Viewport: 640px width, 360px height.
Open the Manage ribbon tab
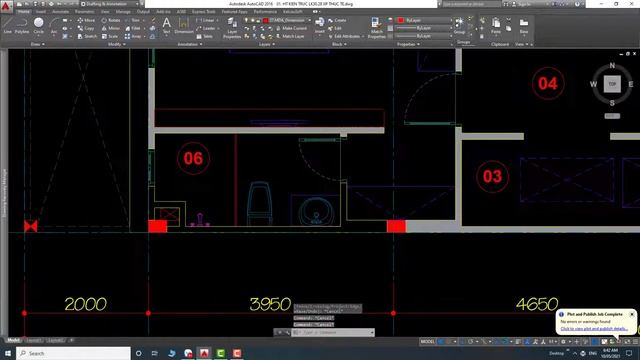point(123,12)
